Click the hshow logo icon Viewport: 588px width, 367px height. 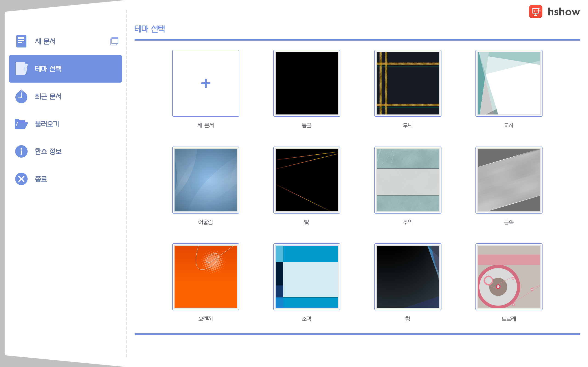click(x=535, y=12)
